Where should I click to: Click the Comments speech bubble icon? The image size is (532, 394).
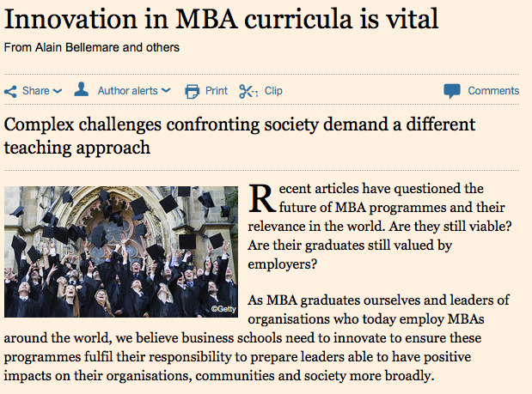pos(452,91)
